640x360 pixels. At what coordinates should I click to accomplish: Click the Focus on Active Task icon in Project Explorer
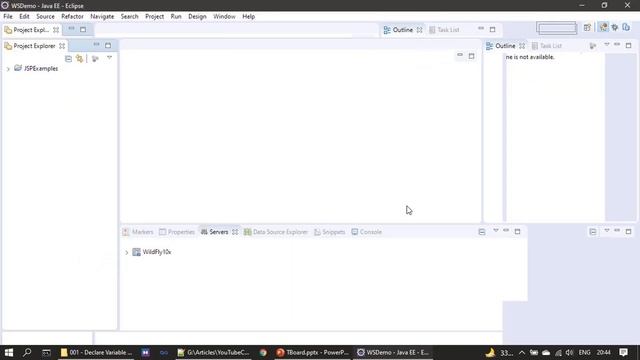(95, 59)
